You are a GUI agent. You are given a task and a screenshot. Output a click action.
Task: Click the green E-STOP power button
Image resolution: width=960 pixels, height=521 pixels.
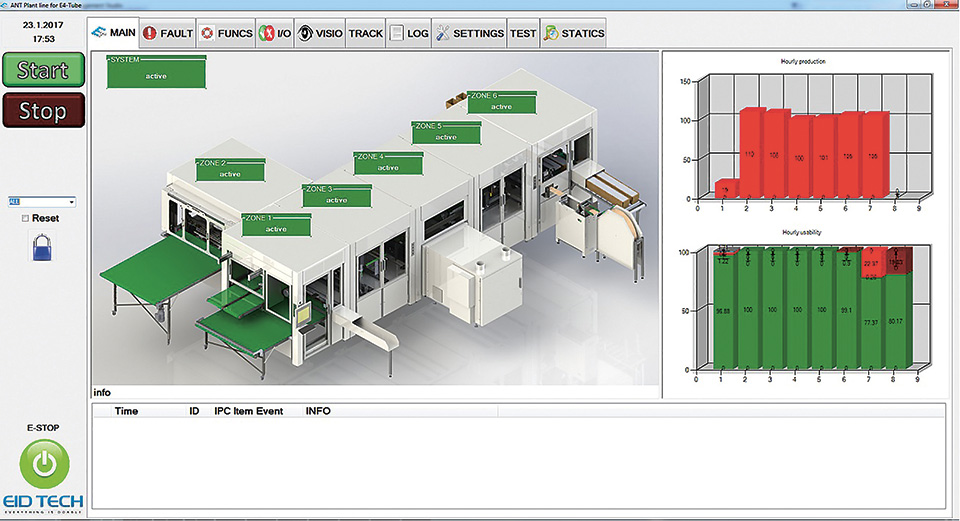[x=44, y=463]
